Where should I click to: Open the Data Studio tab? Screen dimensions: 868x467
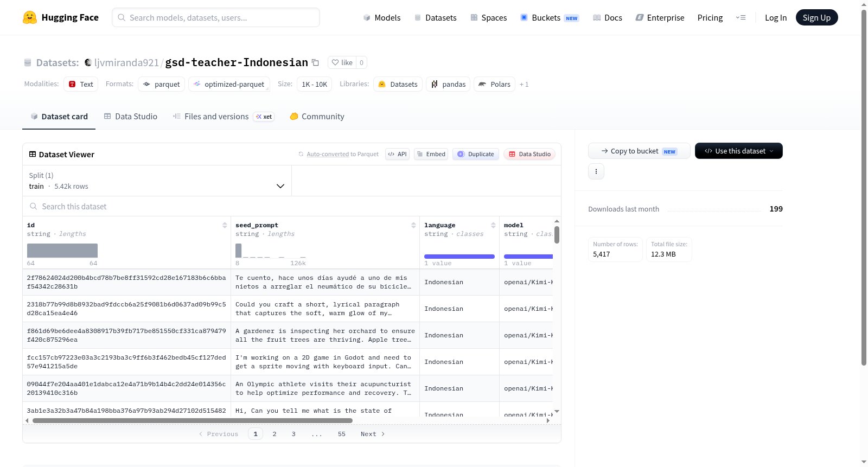[131, 117]
